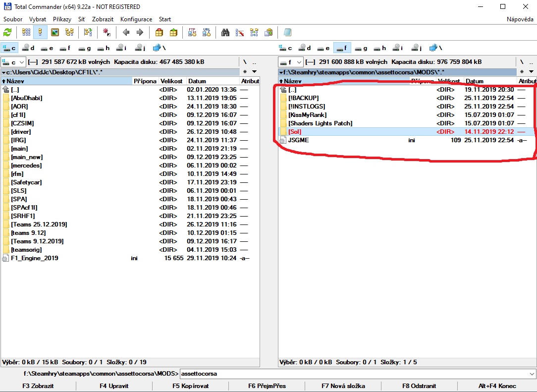Open new URL FTP connection icon
Image resolution: width=537 pixels, height=392 pixels.
207,33
